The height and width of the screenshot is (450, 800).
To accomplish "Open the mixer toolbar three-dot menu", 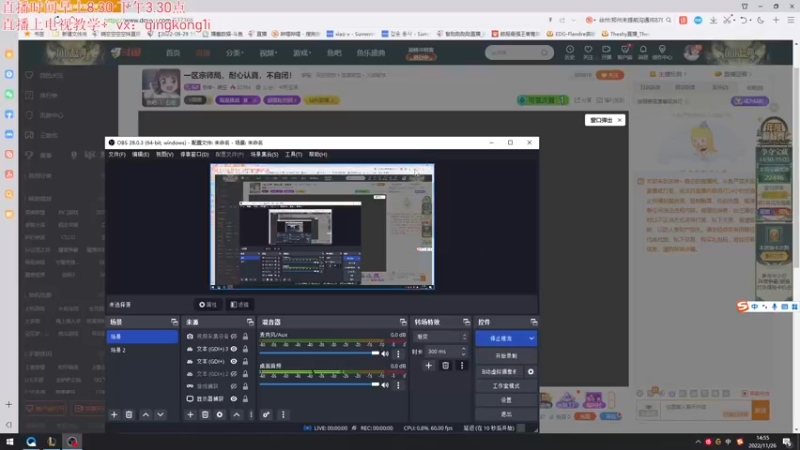I will click(x=283, y=415).
